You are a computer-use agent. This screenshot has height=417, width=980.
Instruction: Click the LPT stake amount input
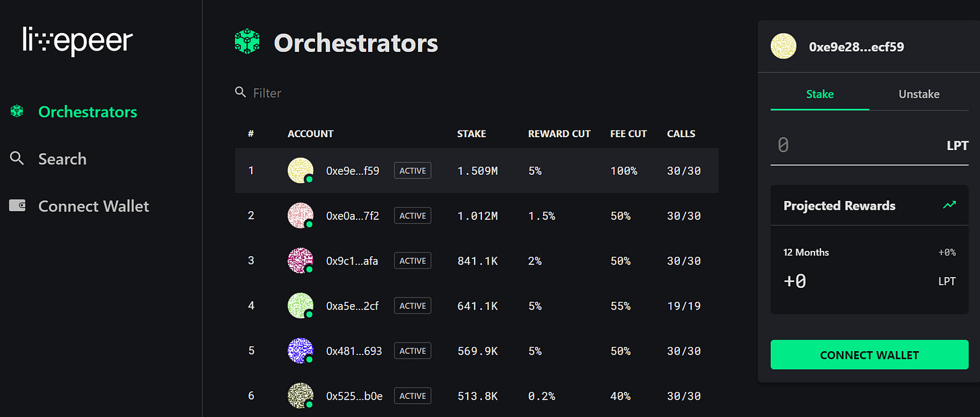coord(855,145)
